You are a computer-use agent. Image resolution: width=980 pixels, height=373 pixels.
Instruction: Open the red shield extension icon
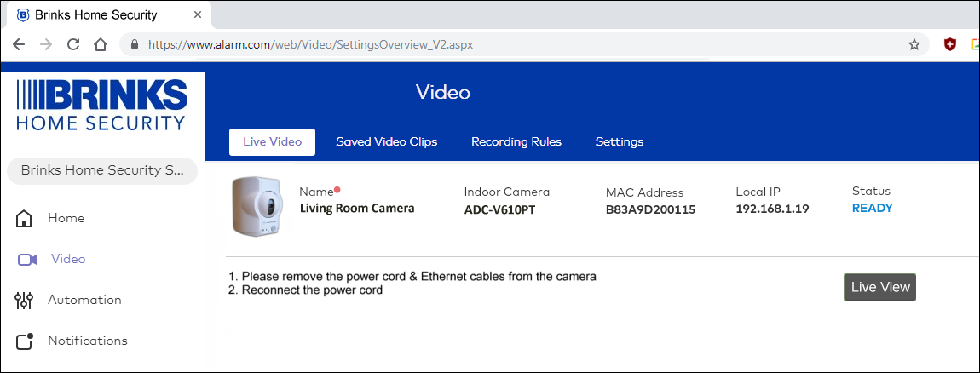950,44
